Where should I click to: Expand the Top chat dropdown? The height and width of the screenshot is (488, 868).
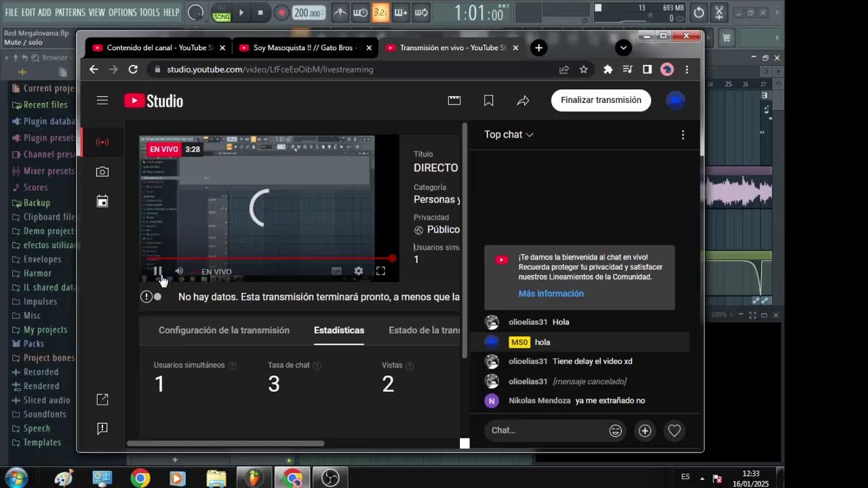pos(509,134)
